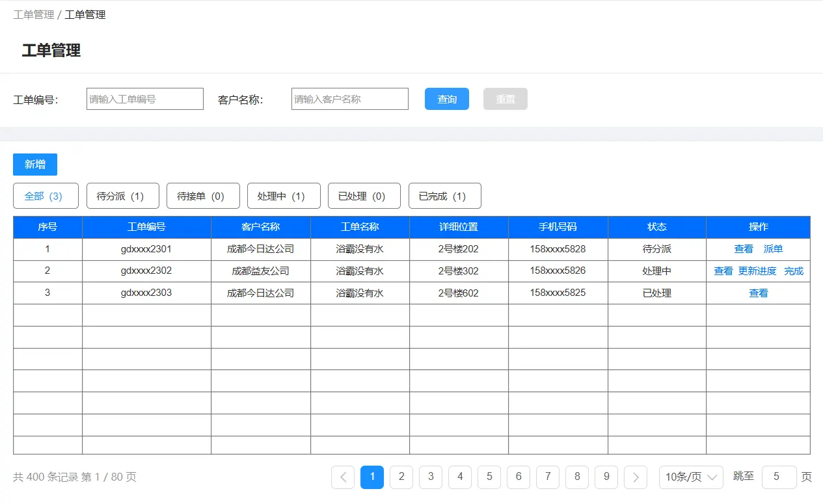This screenshot has width=823, height=504.
Task: Mark order gdxxxx2302 as 完成
Action: [794, 271]
